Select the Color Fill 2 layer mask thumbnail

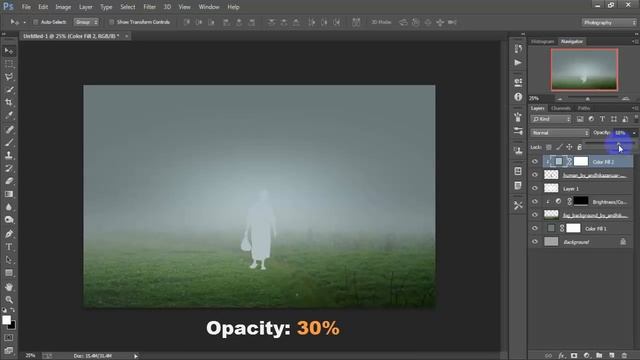pos(581,162)
